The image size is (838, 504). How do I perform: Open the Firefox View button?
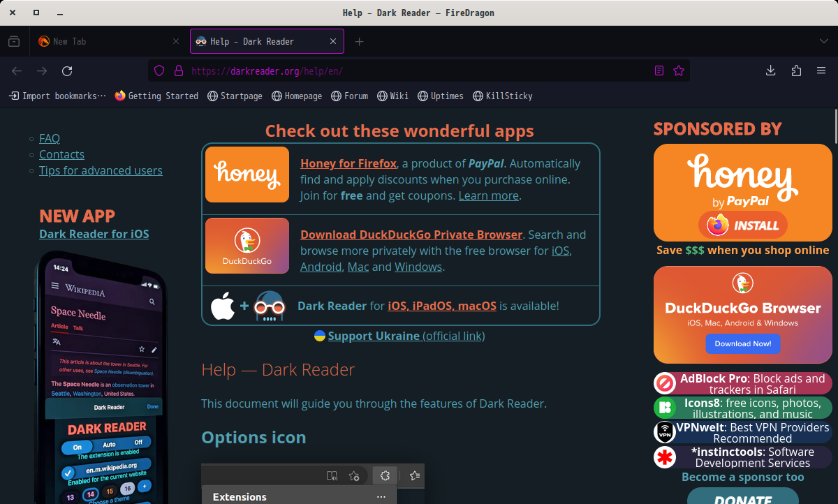[x=14, y=41]
